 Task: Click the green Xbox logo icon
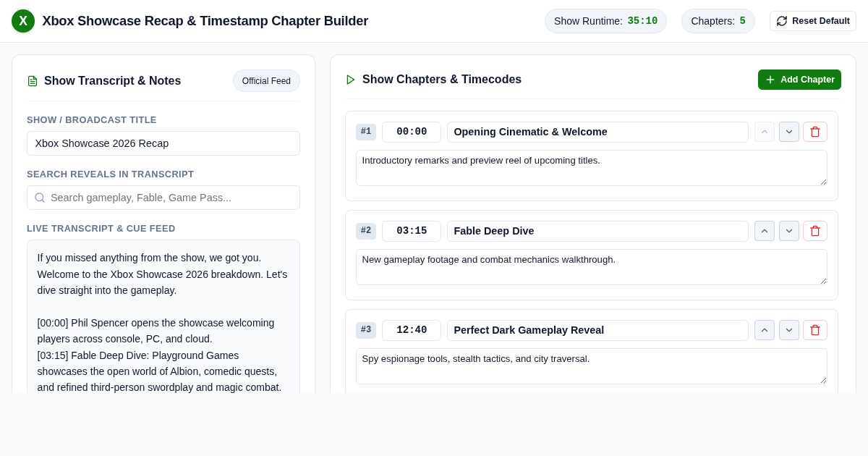(x=23, y=21)
